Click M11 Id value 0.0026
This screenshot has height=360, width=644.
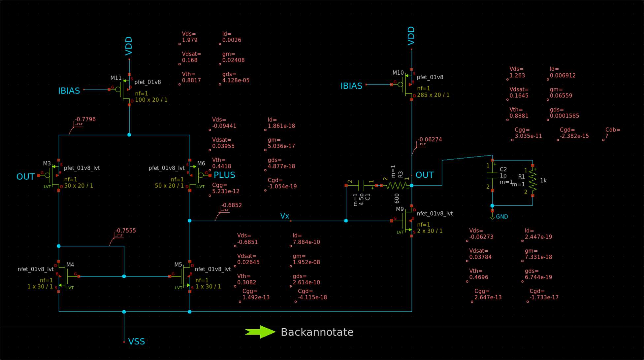232,40
